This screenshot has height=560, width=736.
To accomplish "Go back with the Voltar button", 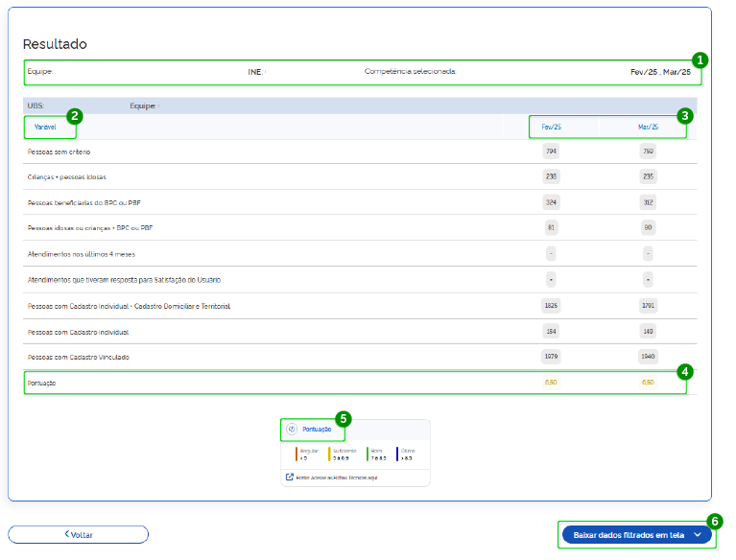I will click(x=79, y=534).
